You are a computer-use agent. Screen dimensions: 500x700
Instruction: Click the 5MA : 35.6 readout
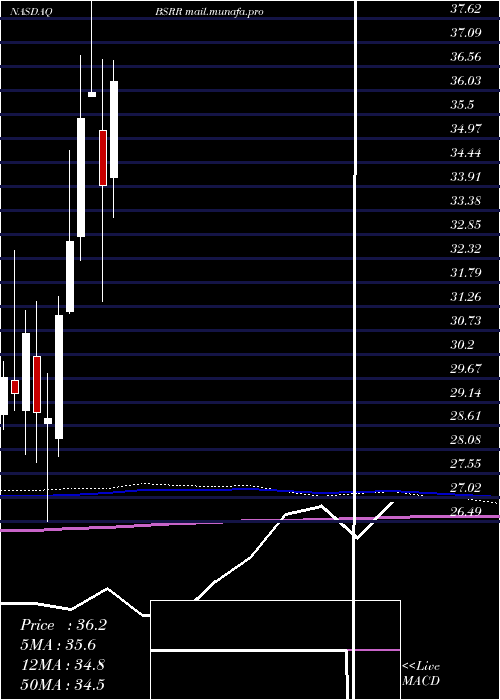point(58,645)
